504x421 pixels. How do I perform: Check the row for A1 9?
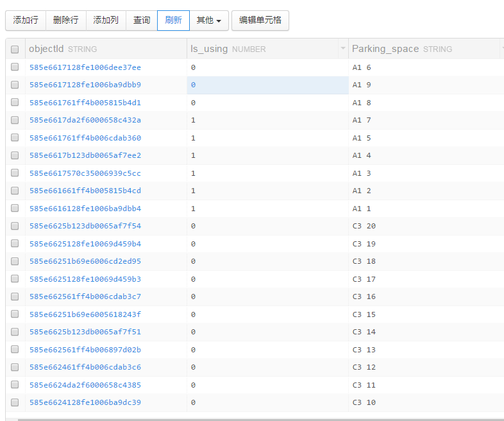click(x=15, y=85)
